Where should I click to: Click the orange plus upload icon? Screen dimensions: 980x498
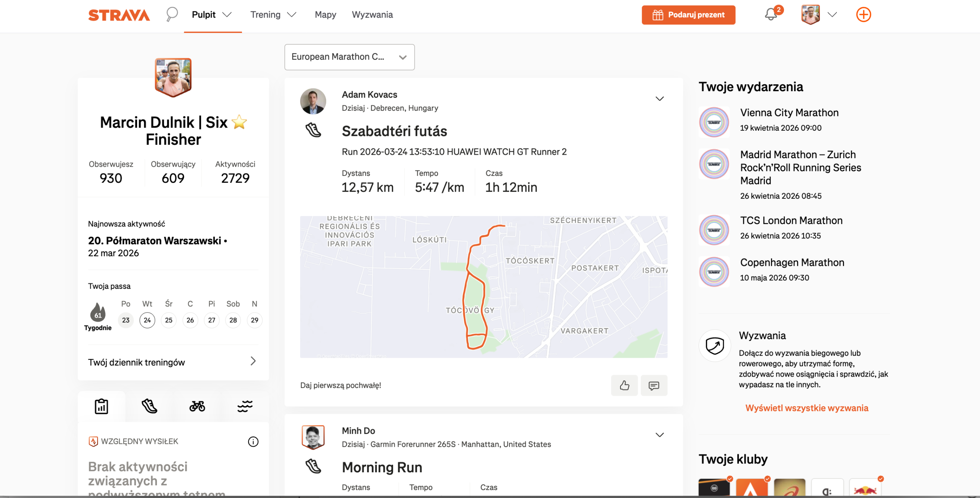tap(863, 15)
